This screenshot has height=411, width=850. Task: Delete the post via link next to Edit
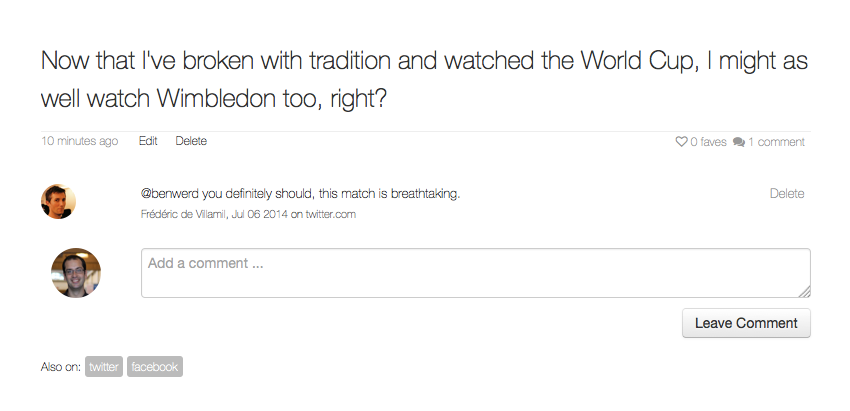coord(191,141)
